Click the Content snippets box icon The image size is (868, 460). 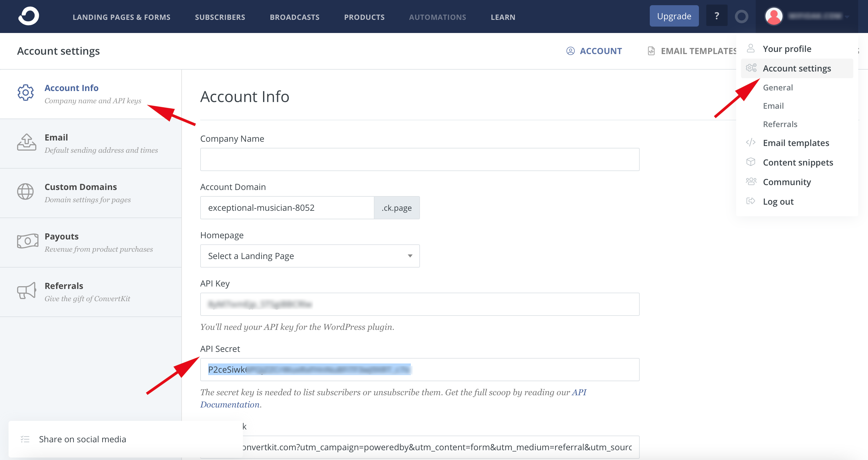tap(750, 162)
